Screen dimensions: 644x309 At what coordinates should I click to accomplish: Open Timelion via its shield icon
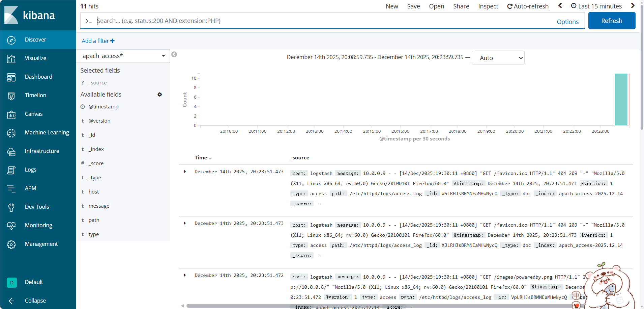pos(11,96)
